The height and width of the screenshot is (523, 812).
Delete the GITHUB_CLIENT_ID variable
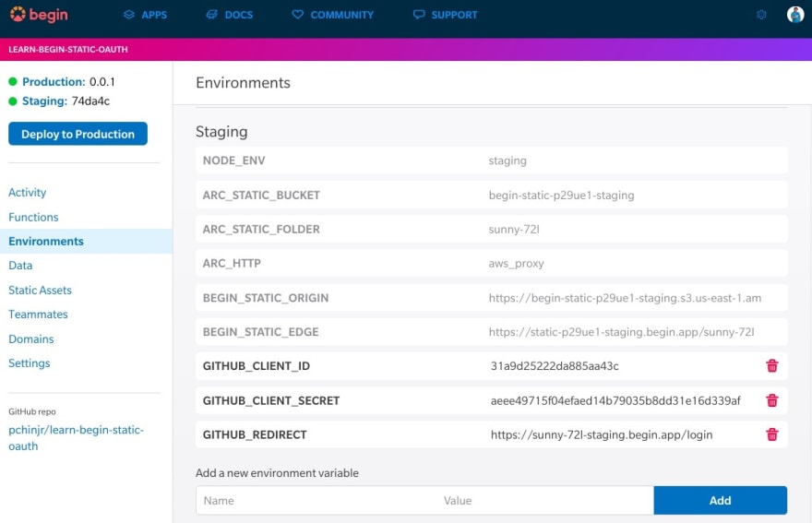click(x=772, y=365)
